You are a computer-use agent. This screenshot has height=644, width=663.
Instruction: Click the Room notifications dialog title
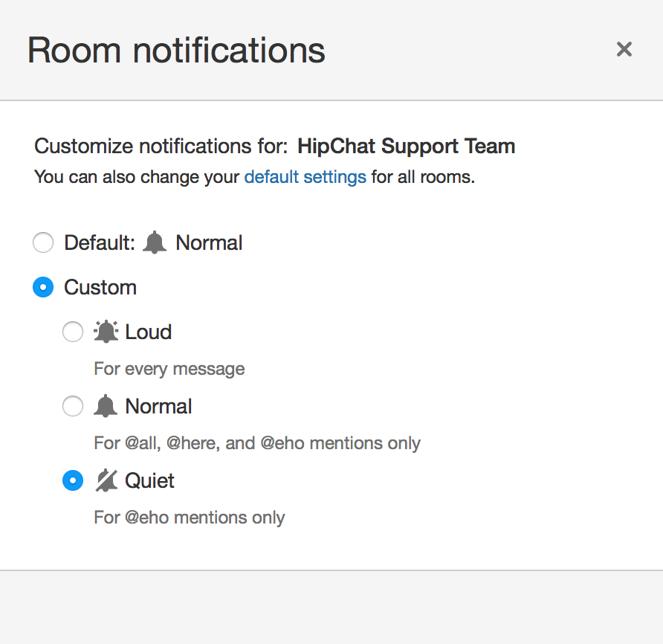[x=176, y=51]
